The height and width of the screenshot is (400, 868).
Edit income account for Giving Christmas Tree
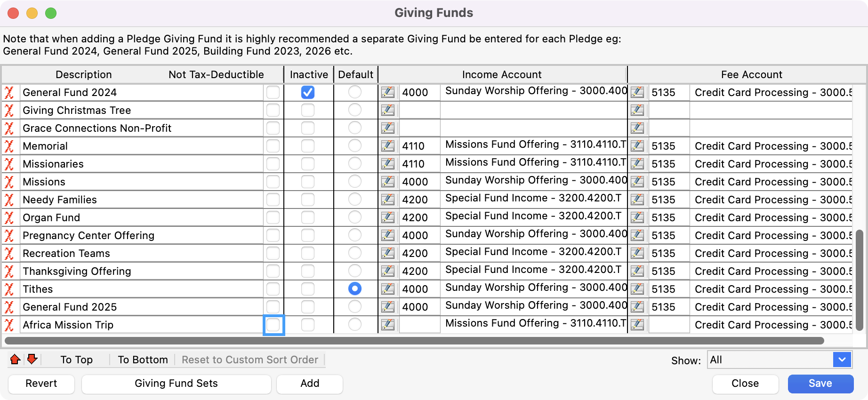388,110
